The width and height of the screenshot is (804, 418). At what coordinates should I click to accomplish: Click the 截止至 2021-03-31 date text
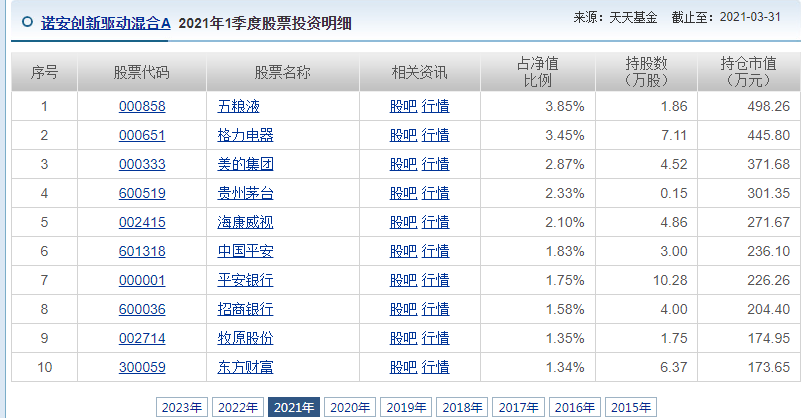pos(726,17)
